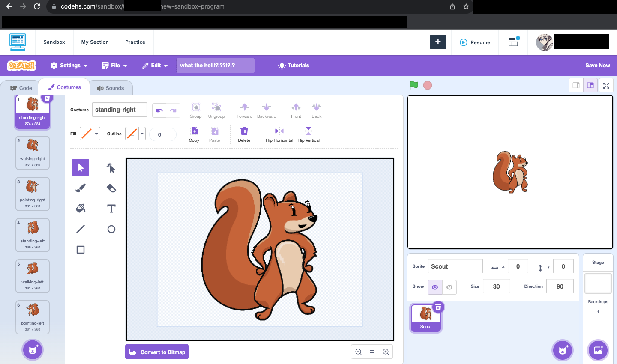Enable sprite visibility with the eye toggle
Screen dimensions: 617x364
434,287
